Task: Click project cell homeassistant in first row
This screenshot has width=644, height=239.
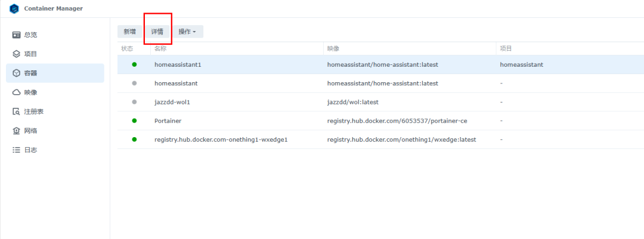Action: pyautogui.click(x=522, y=64)
